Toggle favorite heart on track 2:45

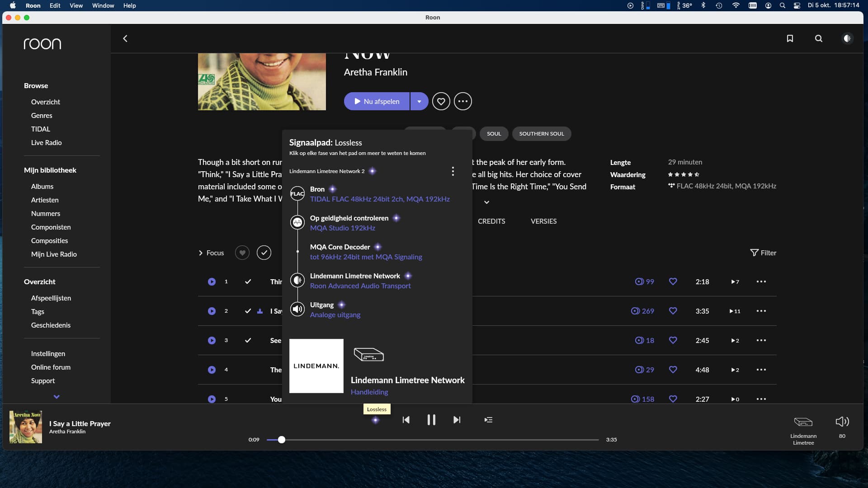(673, 340)
